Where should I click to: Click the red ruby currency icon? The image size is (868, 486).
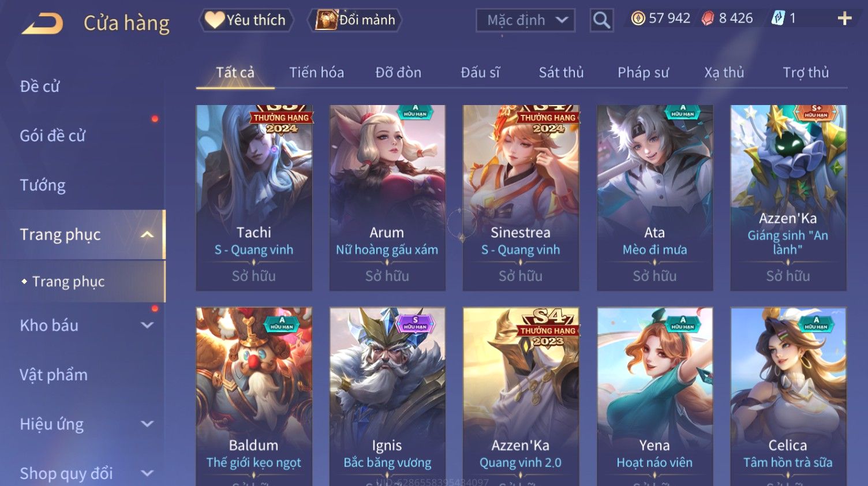[x=708, y=18]
